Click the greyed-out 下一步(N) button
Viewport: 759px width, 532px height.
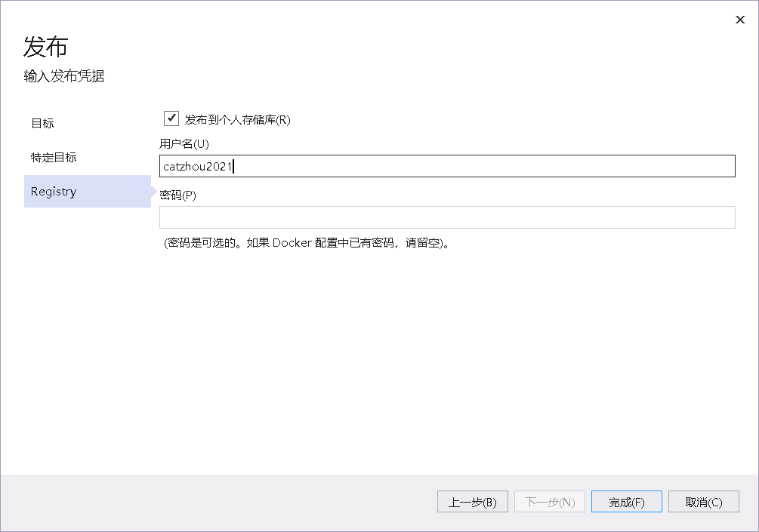click(549, 502)
